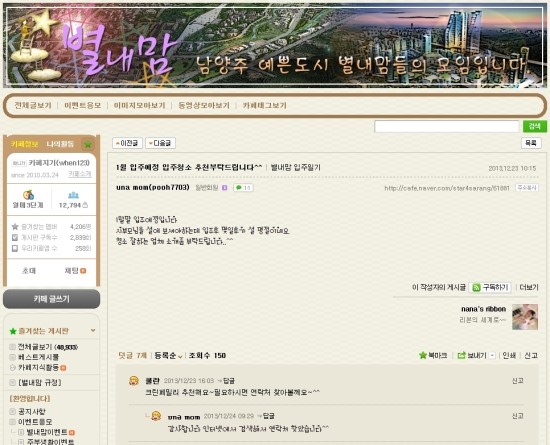Open 이벤트응모 in the top menu bar
This screenshot has height=445, width=550.
click(x=82, y=105)
